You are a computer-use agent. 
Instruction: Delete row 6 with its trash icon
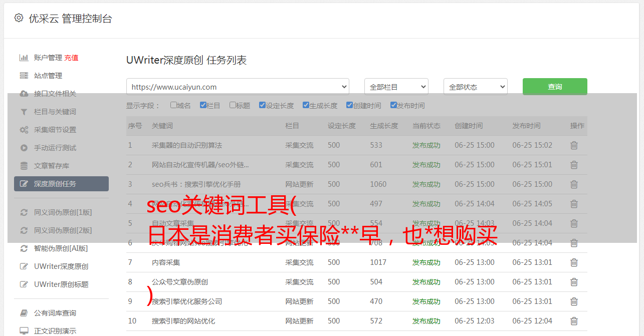tap(574, 243)
